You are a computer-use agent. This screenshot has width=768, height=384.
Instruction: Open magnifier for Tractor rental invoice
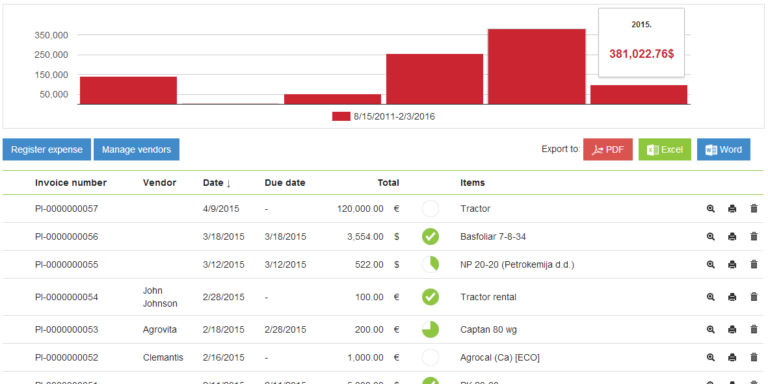[711, 297]
